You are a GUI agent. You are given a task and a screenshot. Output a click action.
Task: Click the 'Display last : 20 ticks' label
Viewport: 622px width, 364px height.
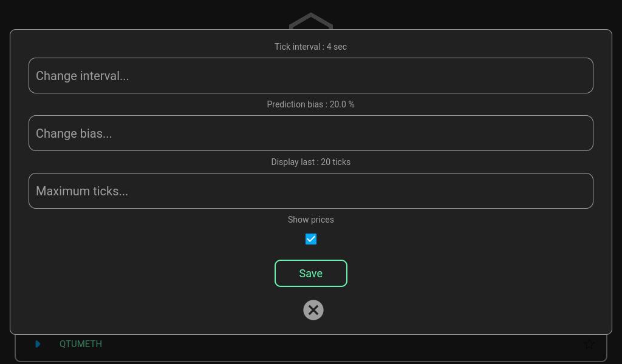[x=310, y=162]
